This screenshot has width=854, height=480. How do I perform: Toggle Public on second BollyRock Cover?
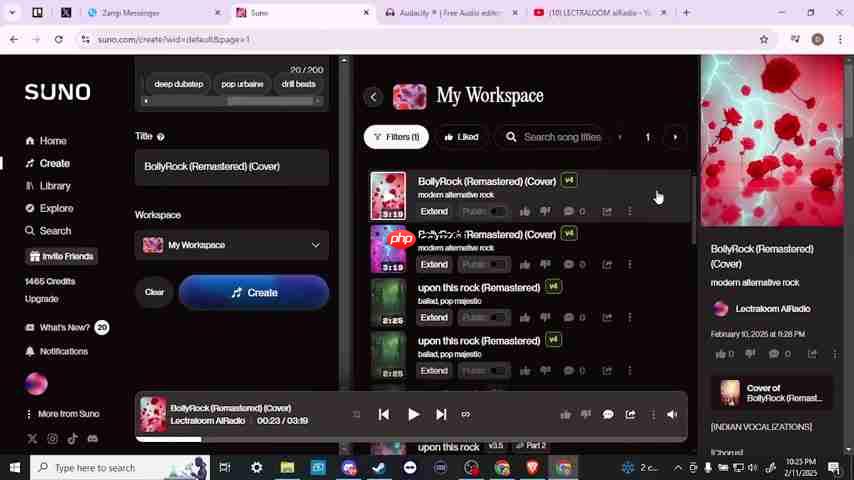point(483,265)
